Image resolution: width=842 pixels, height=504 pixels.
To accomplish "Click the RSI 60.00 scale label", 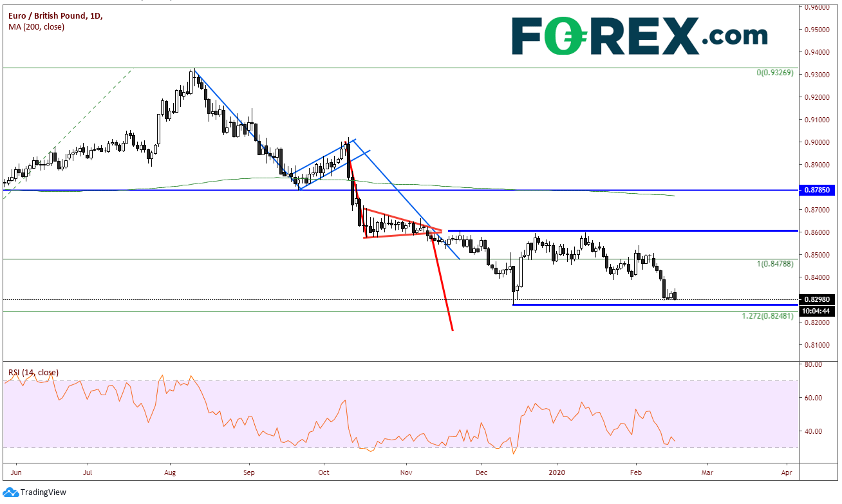I will (x=812, y=398).
